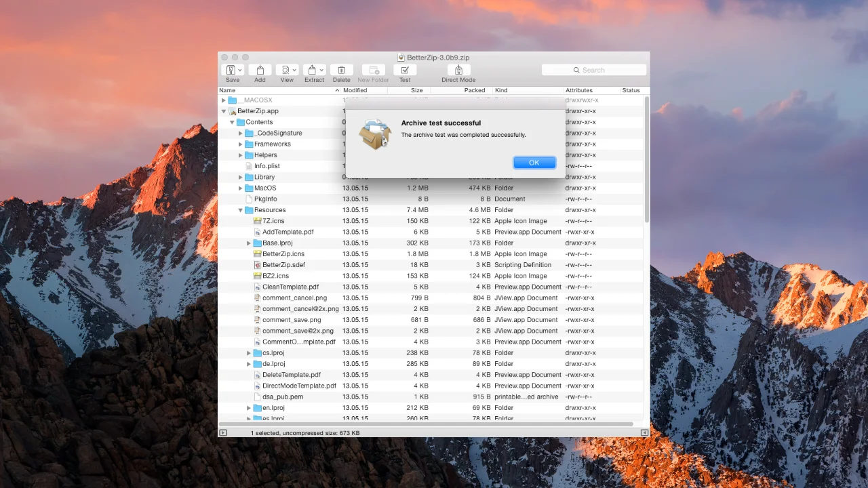Click the vertical scrollbar of file list
Viewport: 868px width, 488px height.
click(x=646, y=159)
